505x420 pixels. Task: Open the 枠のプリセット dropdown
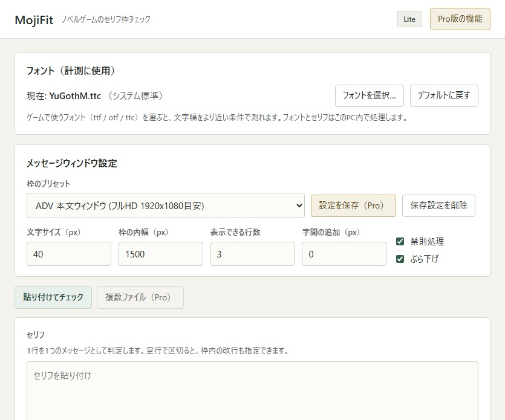tap(166, 205)
